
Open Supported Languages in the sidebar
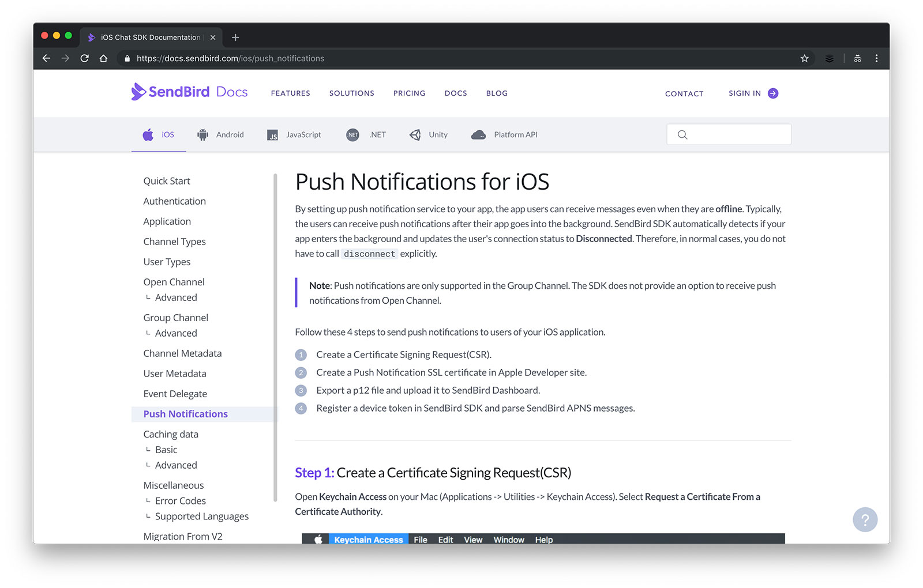click(x=202, y=517)
